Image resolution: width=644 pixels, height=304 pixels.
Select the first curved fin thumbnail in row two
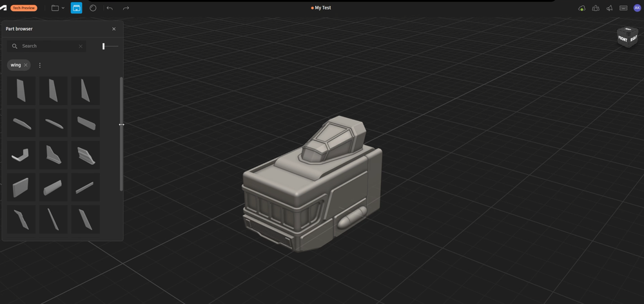pyautogui.click(x=21, y=122)
